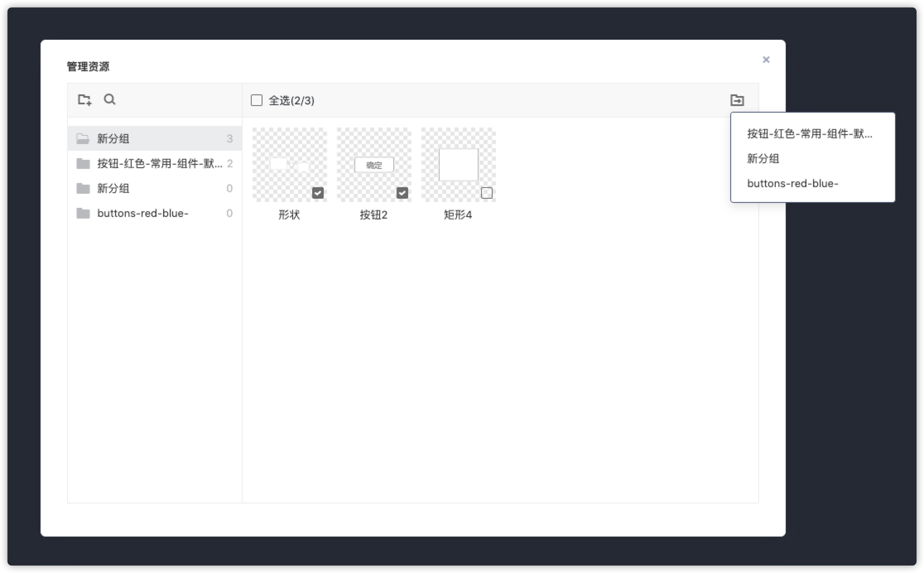This screenshot has width=924, height=573.
Task: Click folder icon beside 按钮-红色-常用-组件 group
Action: (83, 164)
